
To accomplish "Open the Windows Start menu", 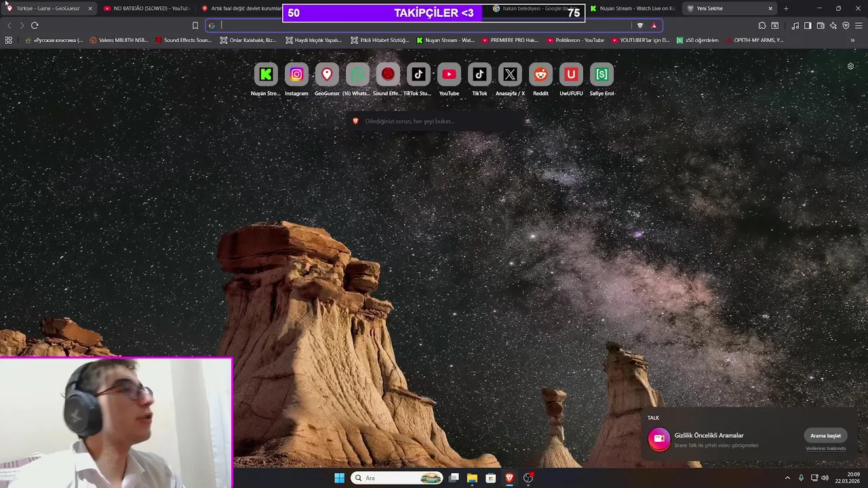I will pos(339,478).
